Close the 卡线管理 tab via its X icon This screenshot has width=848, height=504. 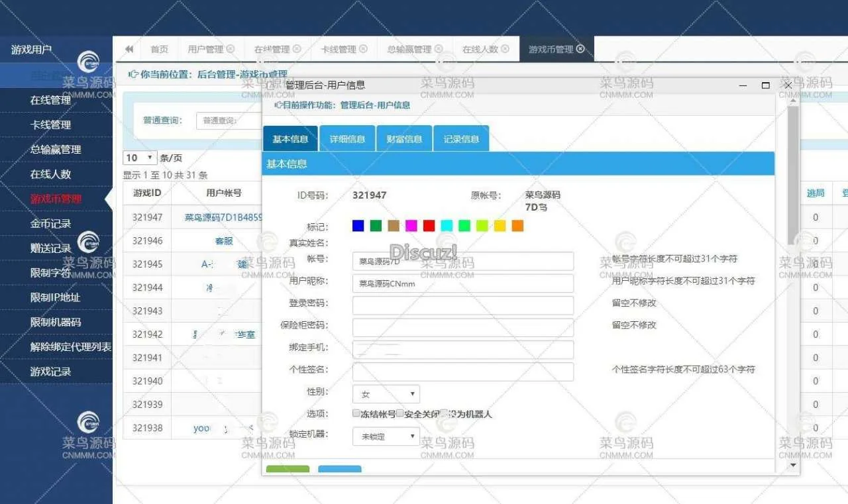[363, 49]
